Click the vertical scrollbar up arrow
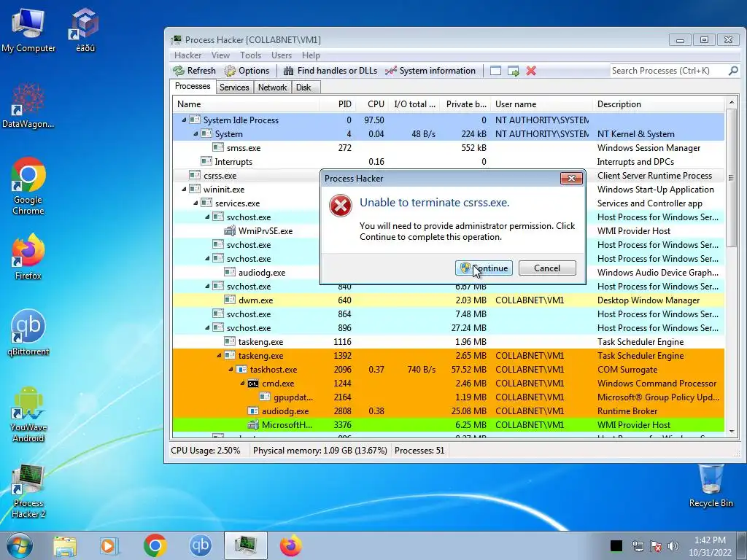 pyautogui.click(x=732, y=102)
